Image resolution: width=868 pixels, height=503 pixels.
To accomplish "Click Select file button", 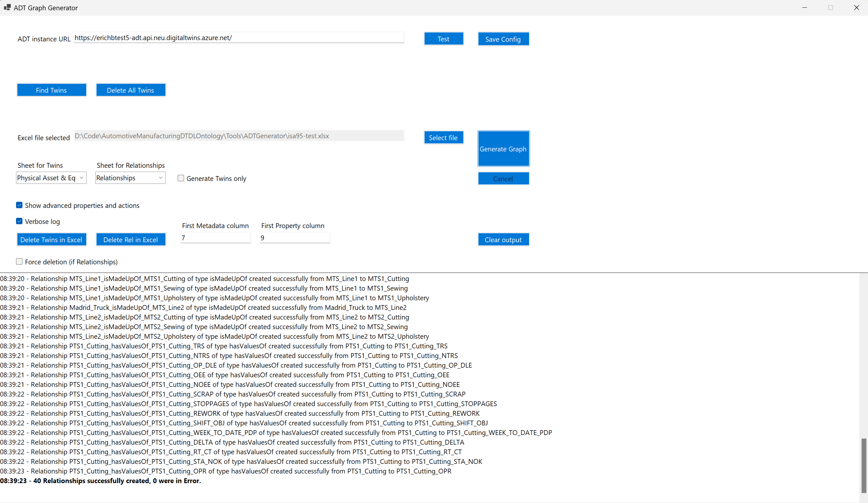I will (x=443, y=138).
